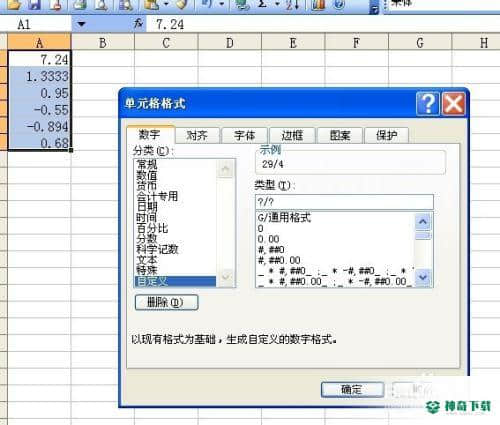Click the 确定 button
The image size is (500, 425).
click(x=352, y=390)
